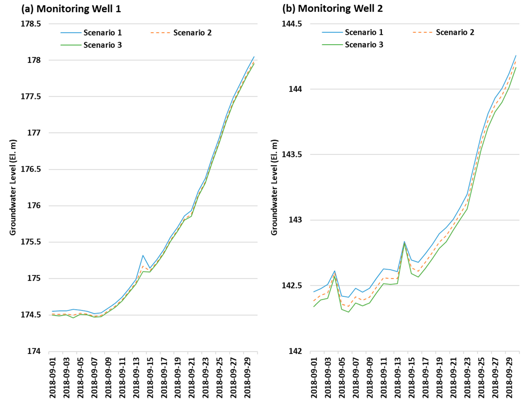The image size is (532, 408).
Task: Click the 144.5 y-axis label in Well 2
Action: [x=292, y=24]
